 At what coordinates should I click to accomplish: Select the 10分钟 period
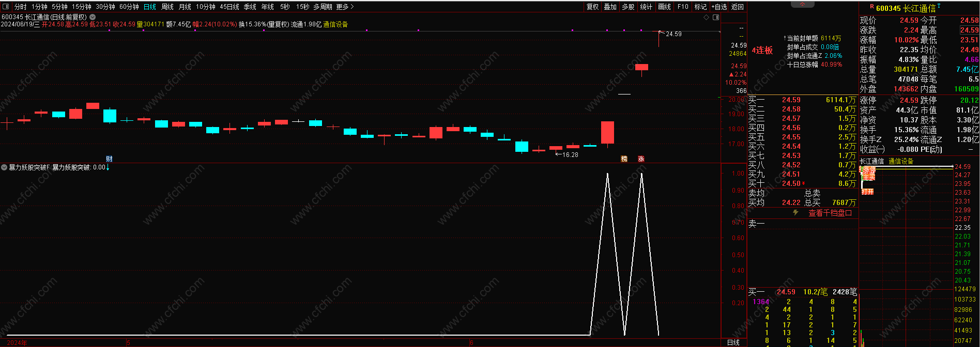[205, 7]
